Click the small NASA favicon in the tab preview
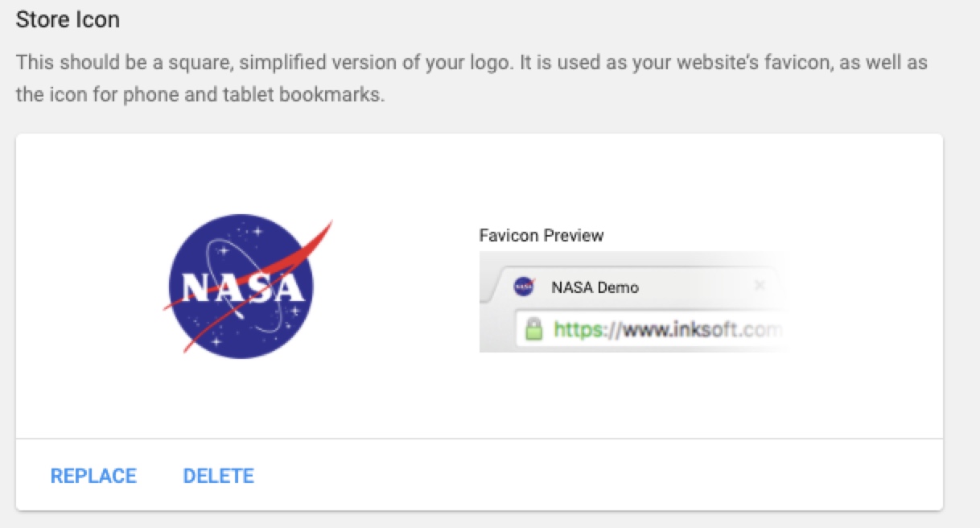The image size is (980, 528). coord(524,287)
